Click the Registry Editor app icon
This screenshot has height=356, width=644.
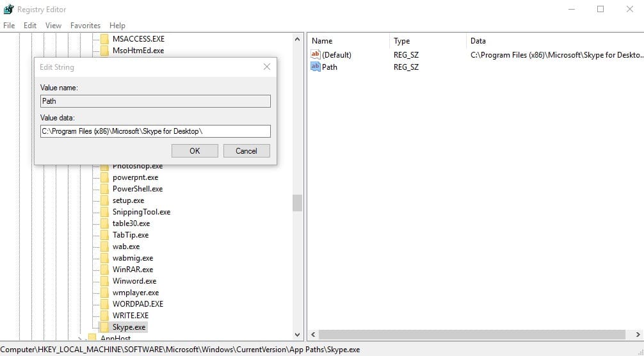click(x=8, y=9)
